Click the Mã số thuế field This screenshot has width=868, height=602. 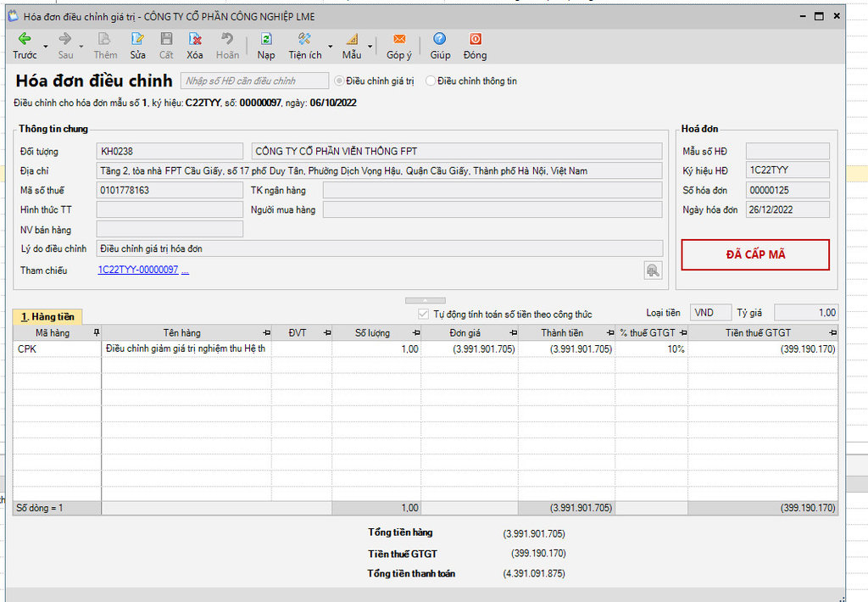[170, 190]
